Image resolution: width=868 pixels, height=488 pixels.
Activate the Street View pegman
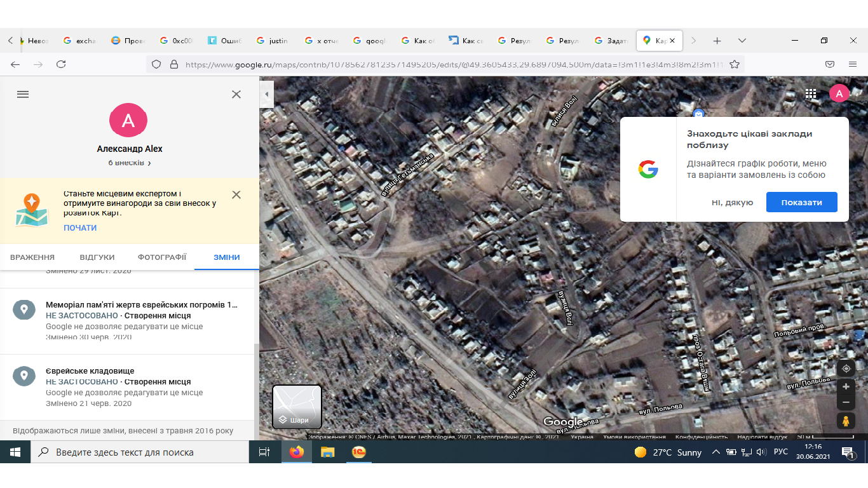846,421
